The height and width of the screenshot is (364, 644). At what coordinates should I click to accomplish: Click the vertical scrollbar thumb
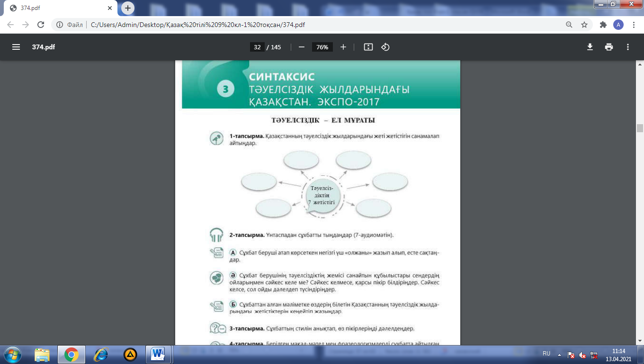(x=640, y=128)
